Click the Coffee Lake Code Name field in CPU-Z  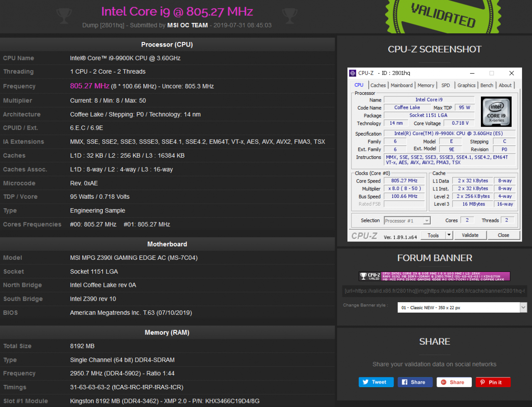(407, 107)
